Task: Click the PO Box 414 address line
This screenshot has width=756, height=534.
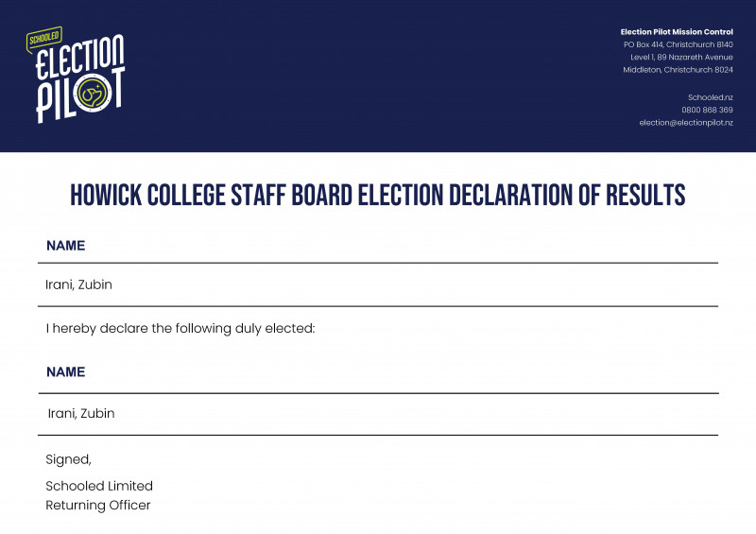Action: [678, 44]
